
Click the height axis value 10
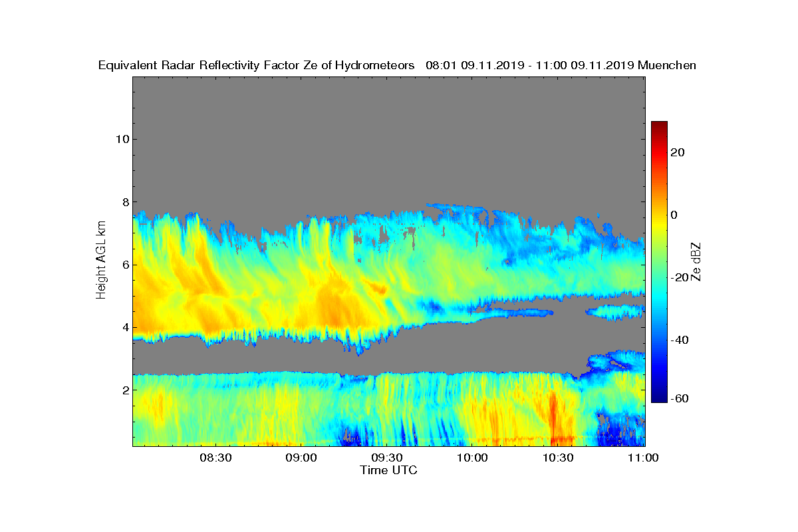122,139
